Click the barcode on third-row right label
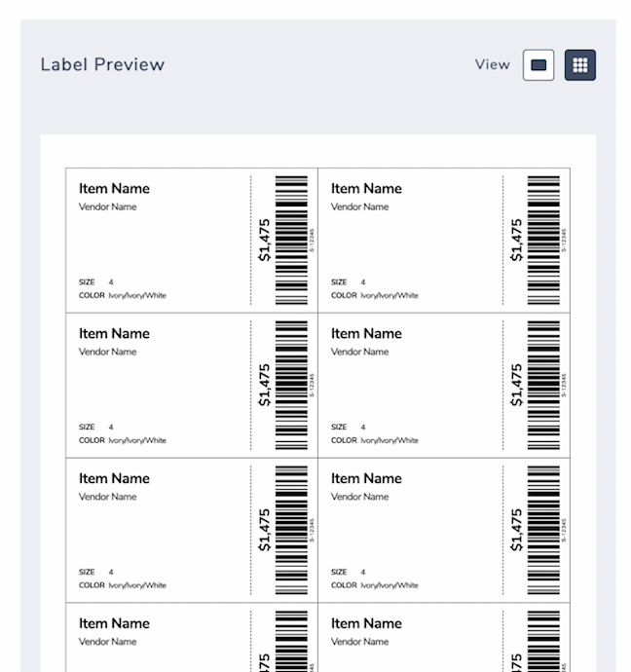Image resolution: width=631 pixels, height=672 pixels. [x=543, y=530]
